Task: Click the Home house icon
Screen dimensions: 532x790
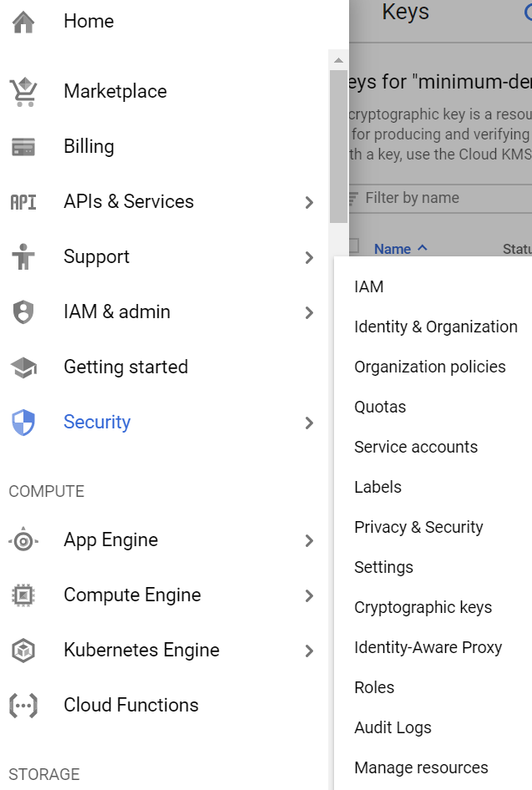Action: point(23,22)
